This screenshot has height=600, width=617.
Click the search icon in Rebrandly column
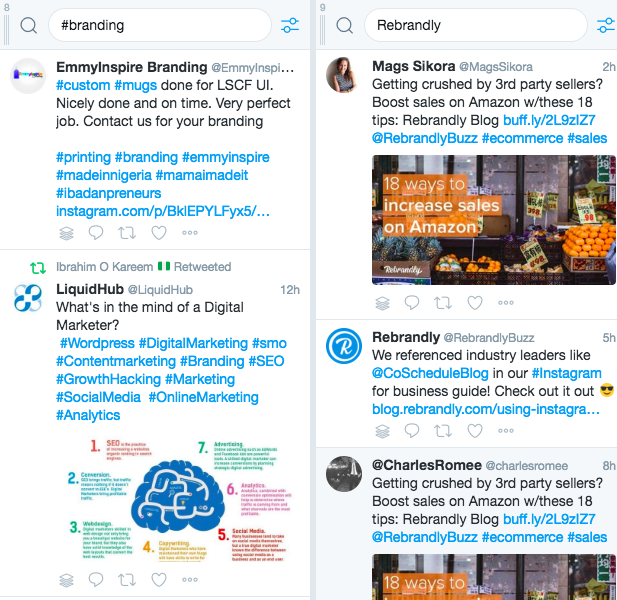345,26
